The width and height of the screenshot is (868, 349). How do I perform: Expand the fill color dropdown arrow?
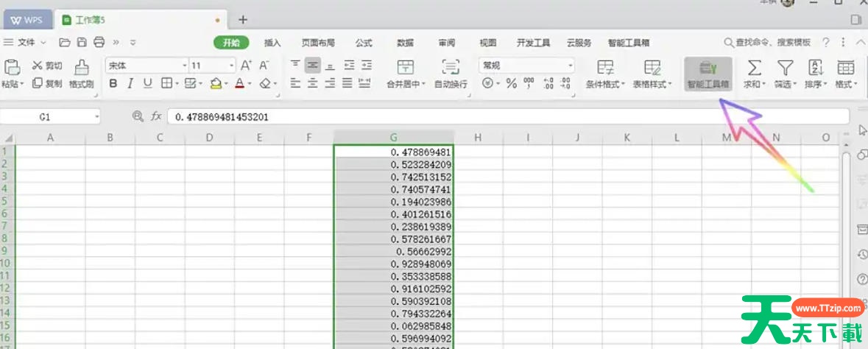pyautogui.click(x=227, y=84)
